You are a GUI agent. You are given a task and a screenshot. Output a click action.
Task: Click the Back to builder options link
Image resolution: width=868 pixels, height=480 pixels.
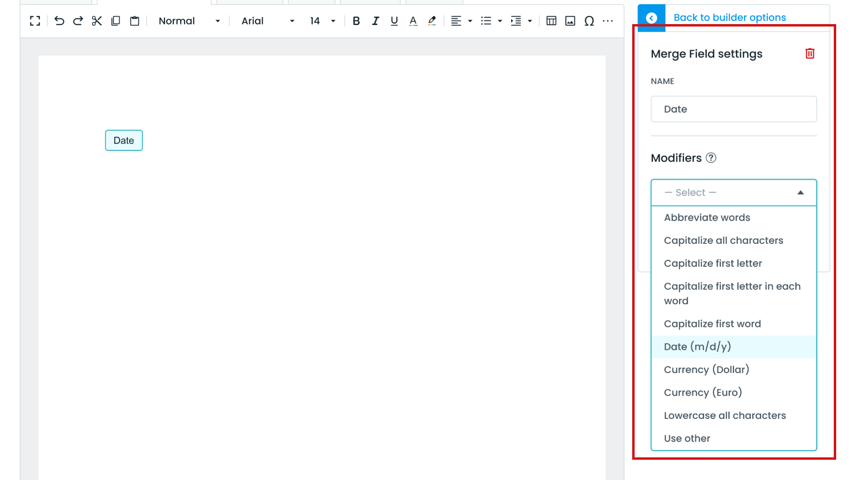(729, 17)
